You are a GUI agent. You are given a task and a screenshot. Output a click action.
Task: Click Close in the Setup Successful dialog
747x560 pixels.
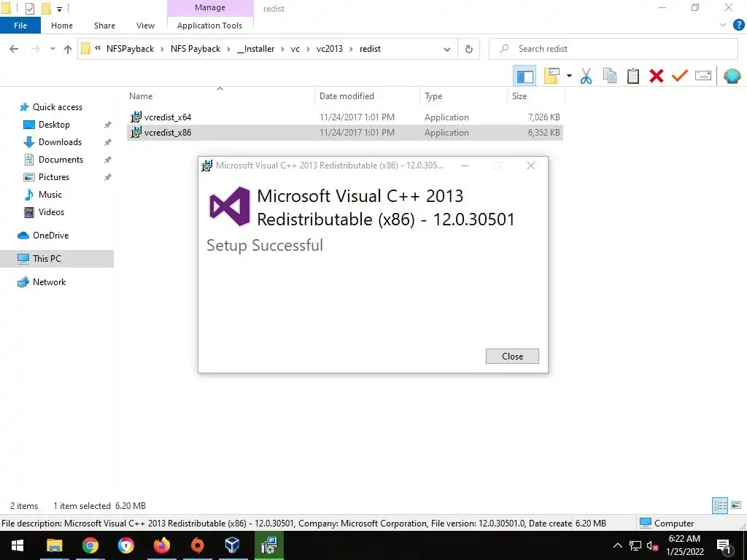pyautogui.click(x=512, y=357)
